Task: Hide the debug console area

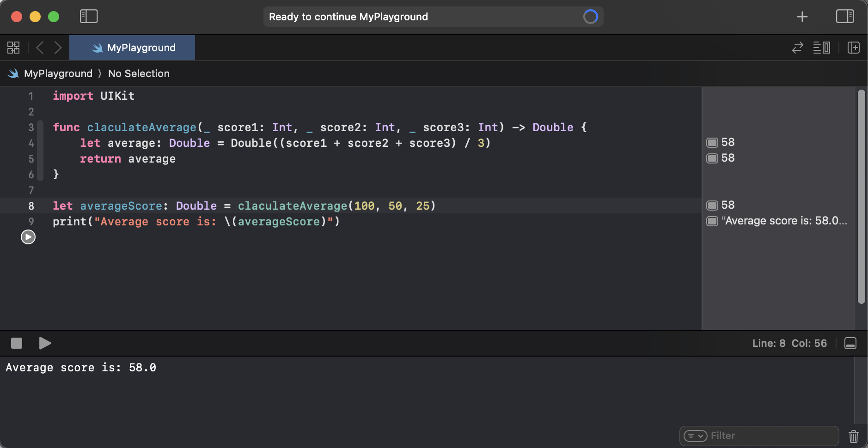Action: 850,343
